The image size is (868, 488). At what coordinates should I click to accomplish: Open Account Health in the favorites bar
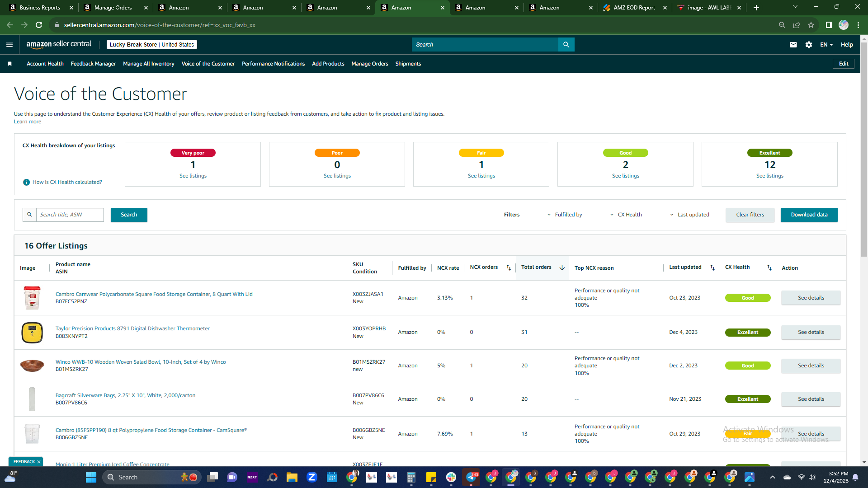point(45,64)
